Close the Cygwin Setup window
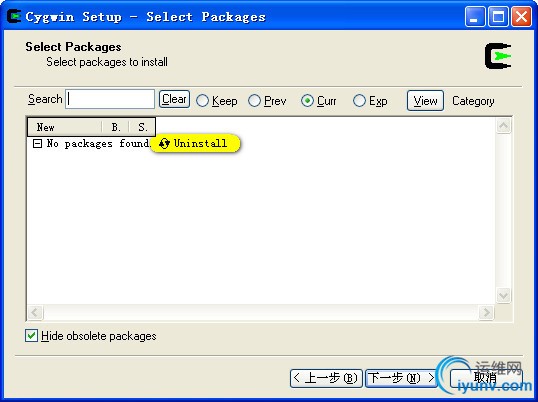The height and width of the screenshot is (402, 538). tap(522, 16)
